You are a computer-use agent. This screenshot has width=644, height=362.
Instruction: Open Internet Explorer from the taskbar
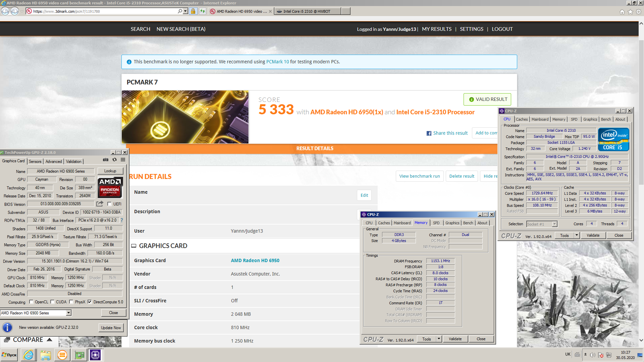pyautogui.click(x=29, y=355)
